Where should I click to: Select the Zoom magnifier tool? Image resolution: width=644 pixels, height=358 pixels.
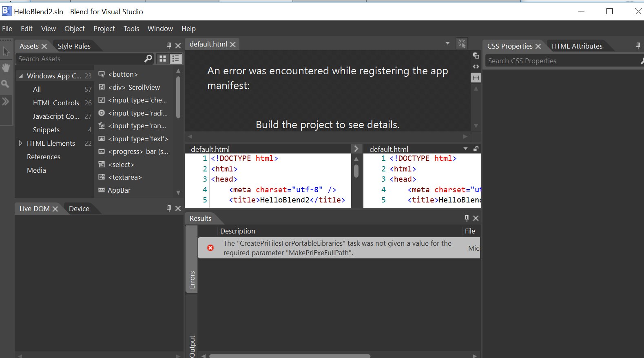pos(5,84)
